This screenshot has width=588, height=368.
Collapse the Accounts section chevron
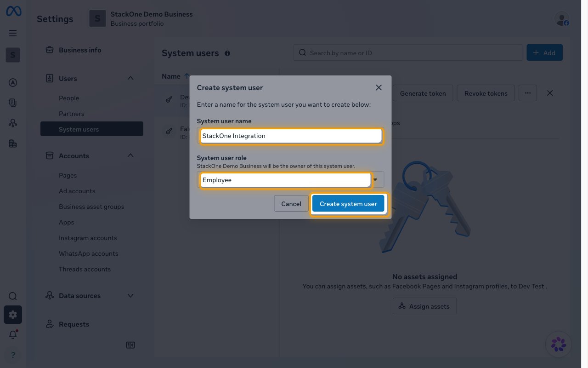pos(130,155)
